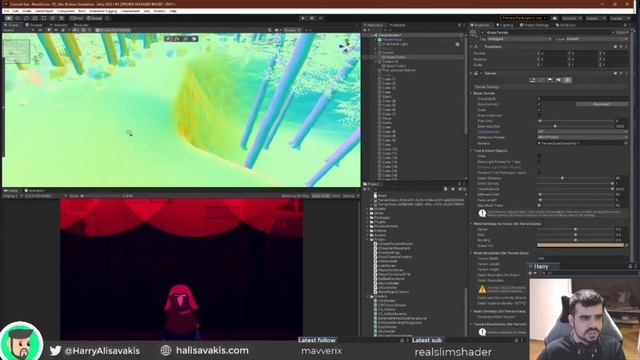Viewport: 640px width, 360px height.
Task: Select the Hand tool in Unity toolbar
Action: [x=9, y=18]
